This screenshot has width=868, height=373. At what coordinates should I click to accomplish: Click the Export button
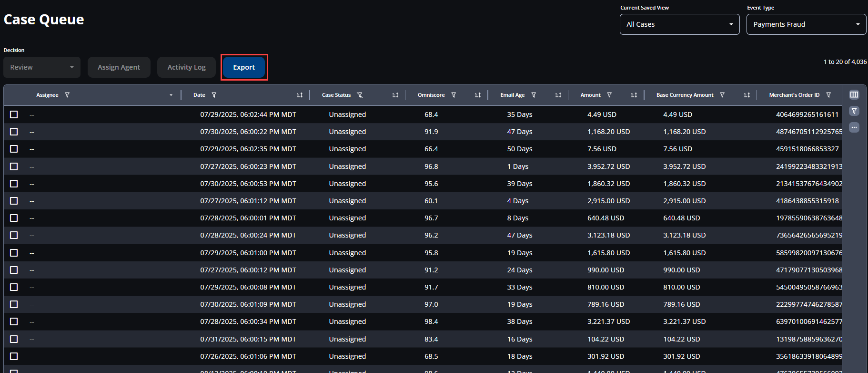pos(244,67)
